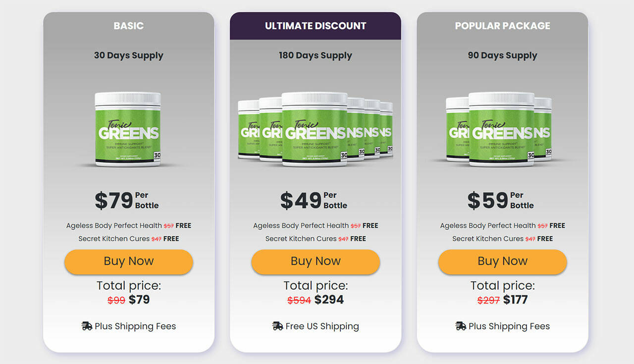Select the Ultimate Discount header banner
634x364 pixels.
pyautogui.click(x=316, y=26)
